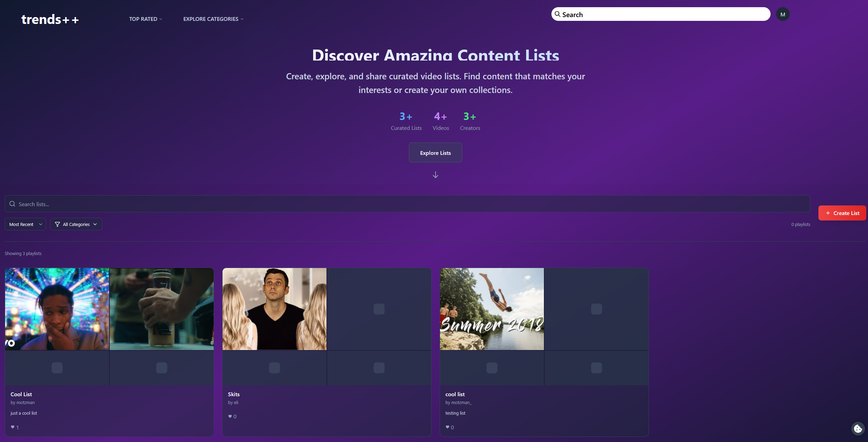Open the M user avatar menu
Viewport: 868px width, 442px height.
click(x=783, y=14)
